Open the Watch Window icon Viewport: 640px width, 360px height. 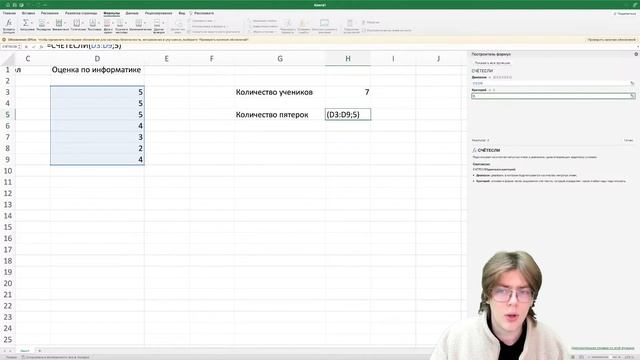(x=324, y=23)
